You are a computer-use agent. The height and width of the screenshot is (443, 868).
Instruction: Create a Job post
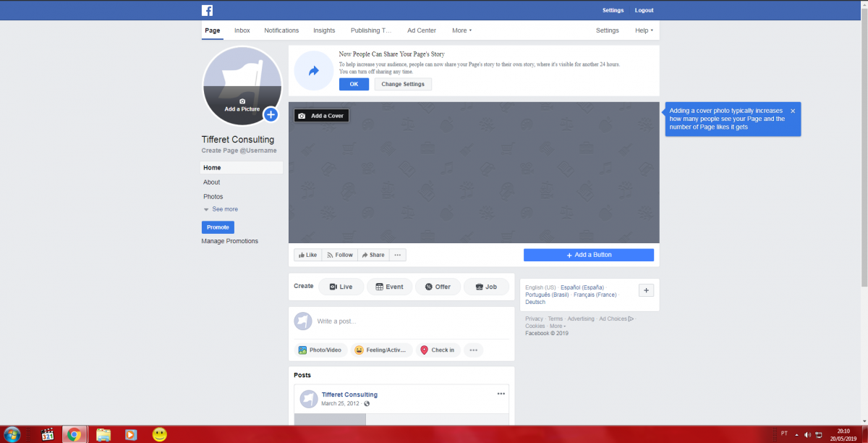click(486, 287)
